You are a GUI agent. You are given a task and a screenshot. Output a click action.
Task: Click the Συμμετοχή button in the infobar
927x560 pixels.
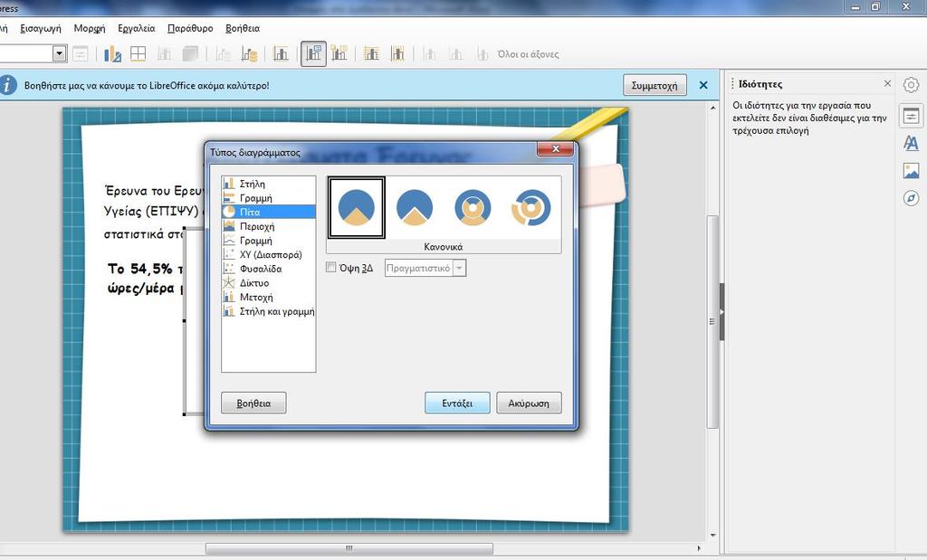(655, 85)
